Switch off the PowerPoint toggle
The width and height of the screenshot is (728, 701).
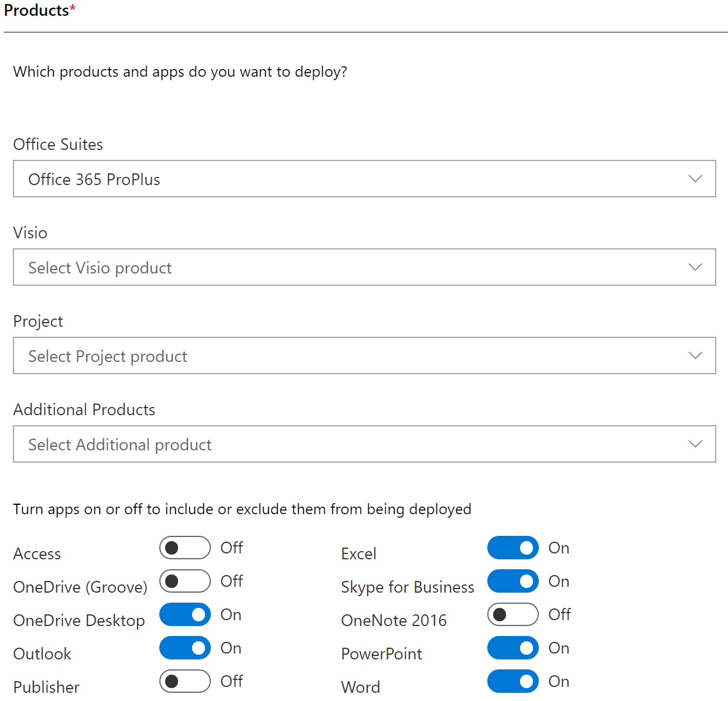[x=513, y=648]
